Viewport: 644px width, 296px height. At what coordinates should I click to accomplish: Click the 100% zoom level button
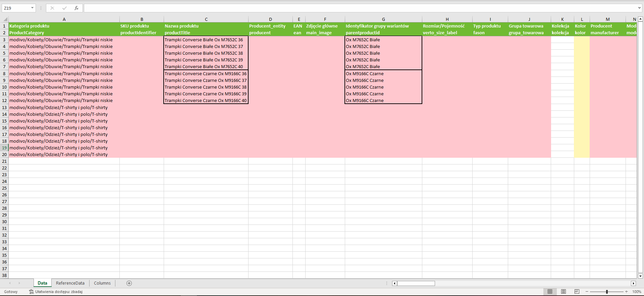(637, 292)
